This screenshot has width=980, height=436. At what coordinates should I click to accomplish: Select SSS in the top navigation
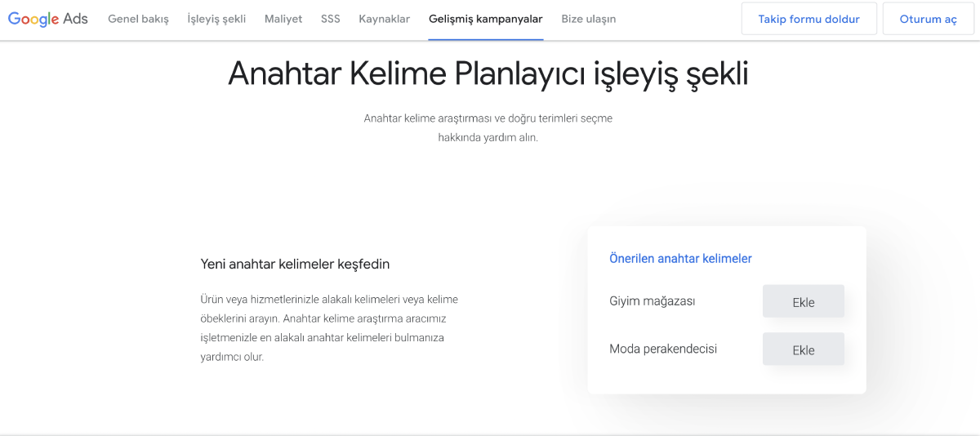pyautogui.click(x=331, y=19)
